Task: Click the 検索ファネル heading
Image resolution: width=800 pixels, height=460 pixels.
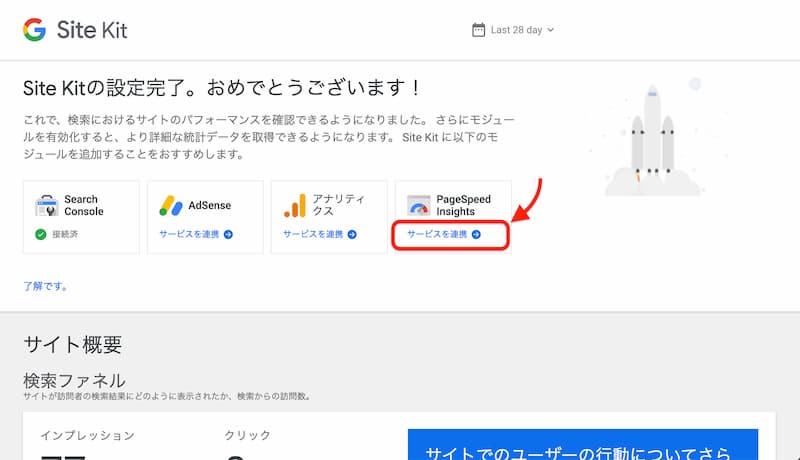Action: [x=74, y=380]
